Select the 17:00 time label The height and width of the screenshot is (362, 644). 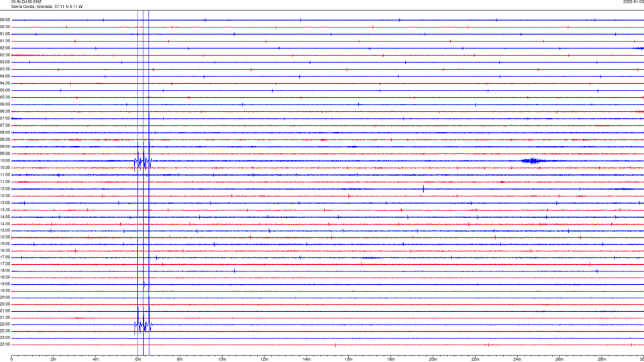click(5, 257)
